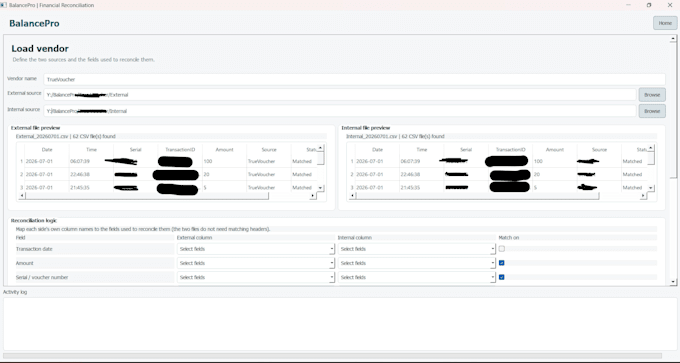Click Amount column header in Internal preview
The height and width of the screenshot is (363, 680).
555,150
